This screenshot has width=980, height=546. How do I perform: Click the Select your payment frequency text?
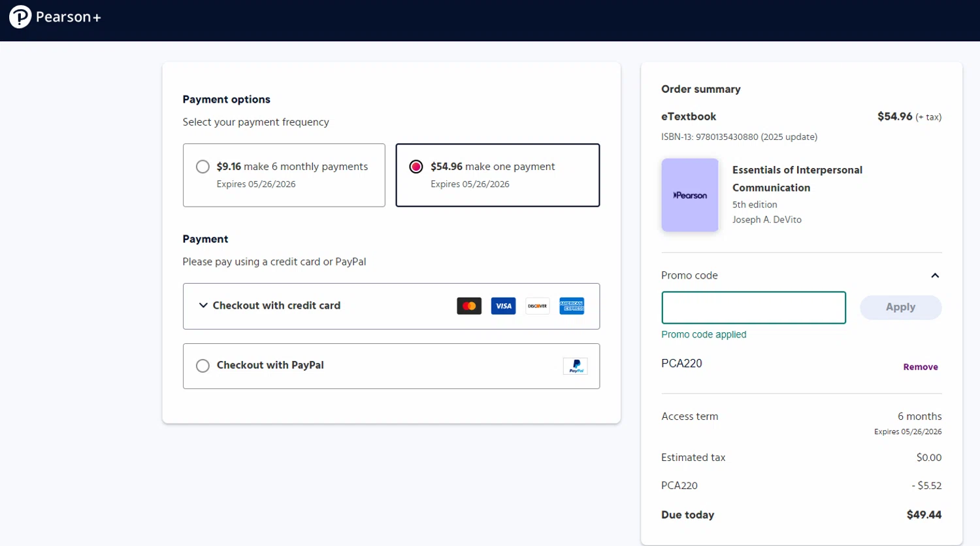point(255,122)
